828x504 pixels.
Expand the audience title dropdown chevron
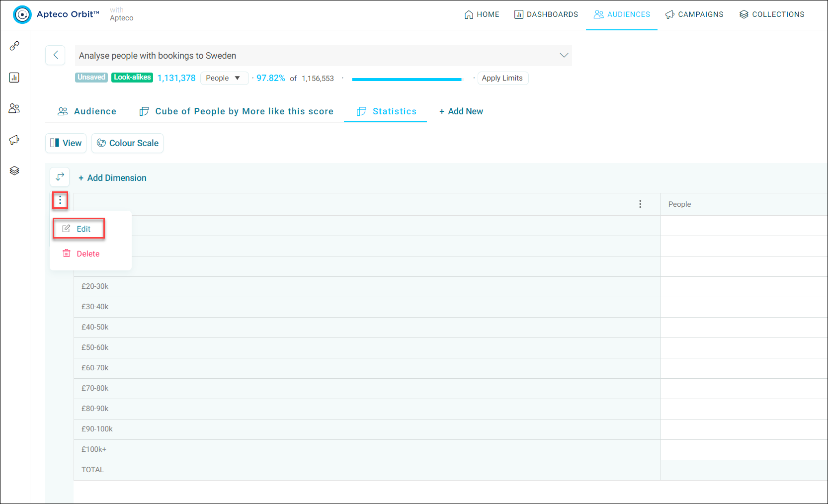coord(564,55)
